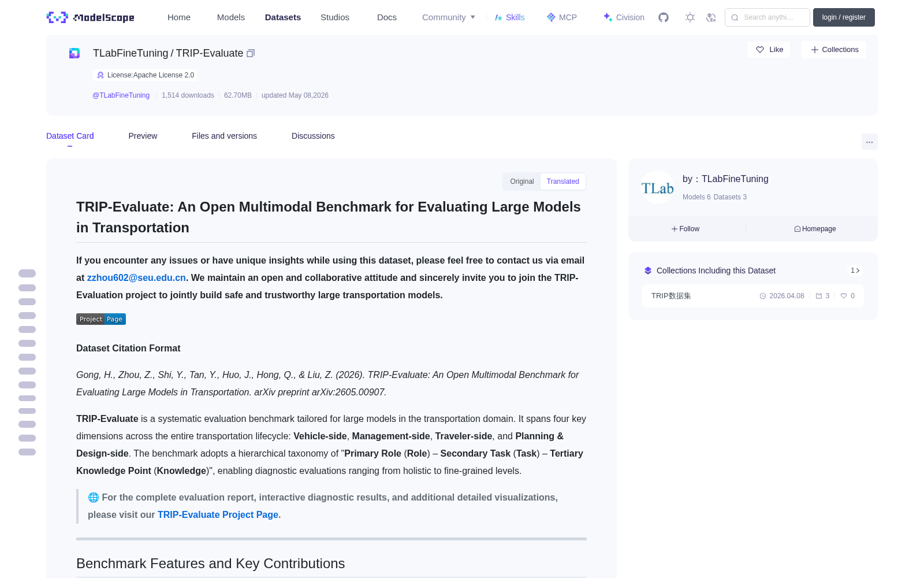This screenshot has width=924, height=578.
Task: Open the Datasets section
Action: point(283,17)
